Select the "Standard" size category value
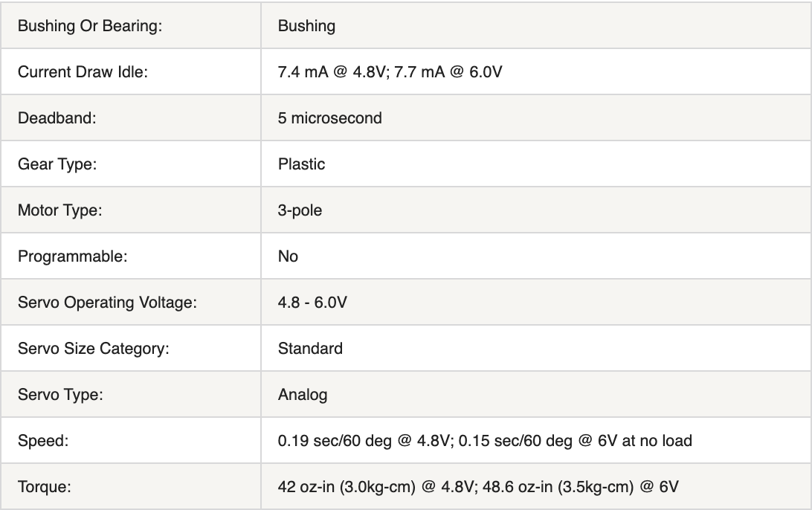 tap(310, 349)
